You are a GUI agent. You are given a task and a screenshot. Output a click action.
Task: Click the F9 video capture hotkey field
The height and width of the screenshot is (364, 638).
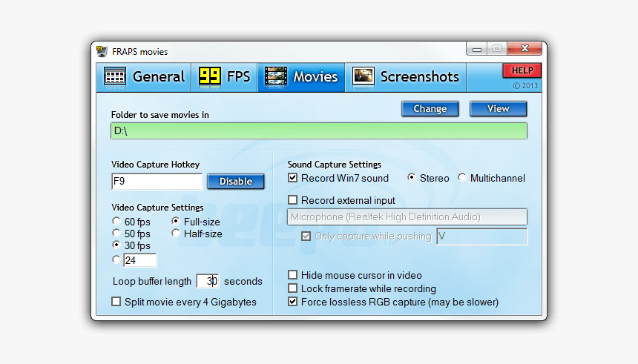[157, 182]
